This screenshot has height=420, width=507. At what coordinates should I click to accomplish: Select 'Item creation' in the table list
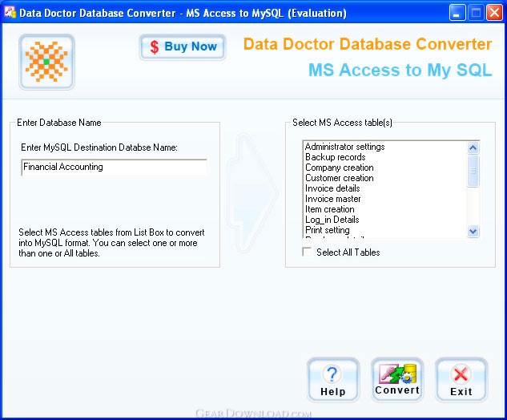385,209
